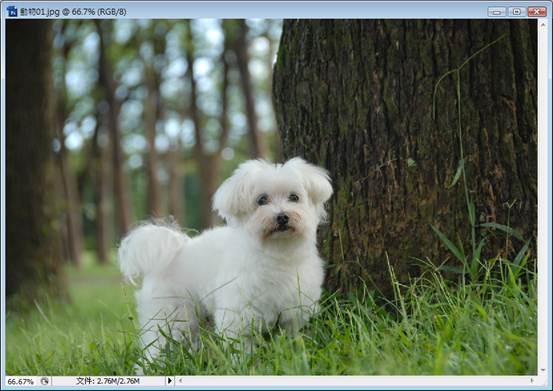Click the Photoshop document icon in title bar
Image resolution: width=553 pixels, height=391 pixels.
12,11
